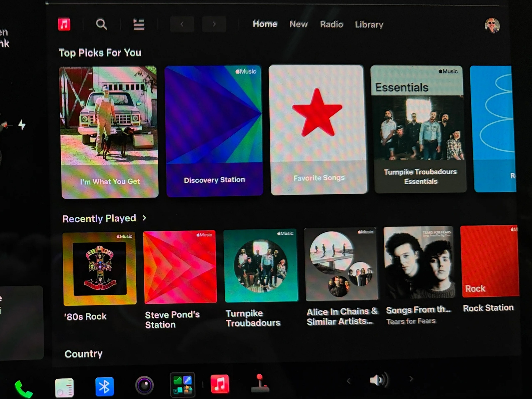The width and height of the screenshot is (532, 399).
Task: Increase volume with right chevron
Action: (x=411, y=379)
